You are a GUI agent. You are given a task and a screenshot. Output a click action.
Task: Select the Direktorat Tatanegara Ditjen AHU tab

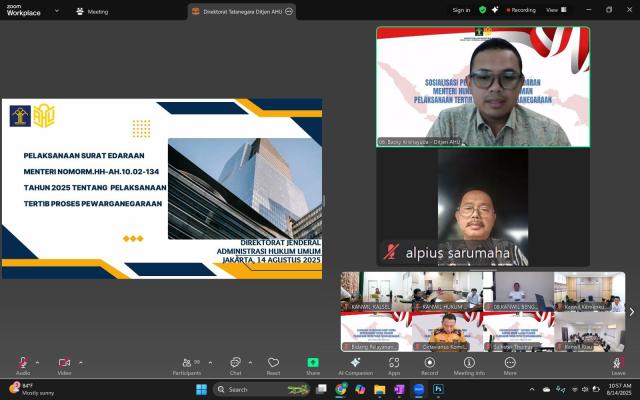(243, 11)
